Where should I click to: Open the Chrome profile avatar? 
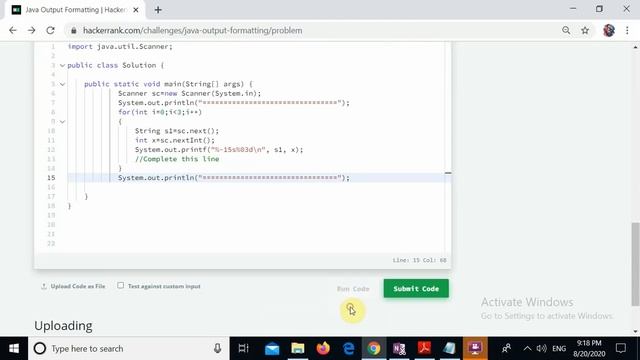pyautogui.click(x=609, y=31)
